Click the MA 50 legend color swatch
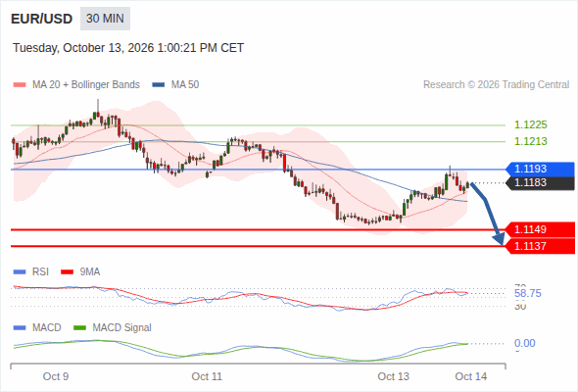Viewport: 578px width, 392px height. (x=159, y=85)
